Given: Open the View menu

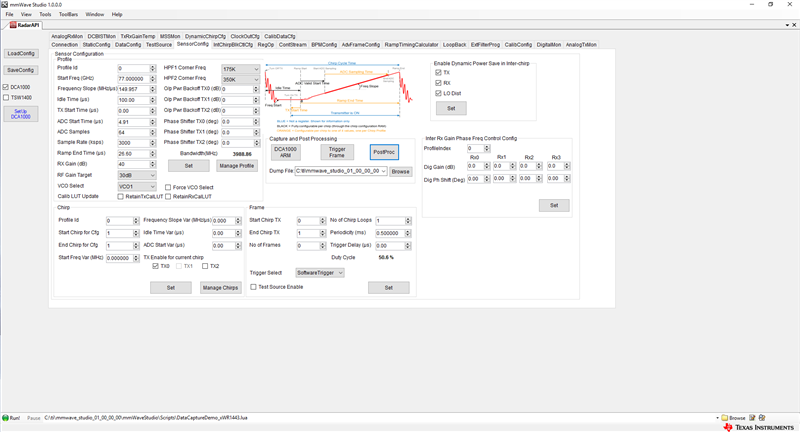Looking at the screenshot, I should click(x=26, y=14).
